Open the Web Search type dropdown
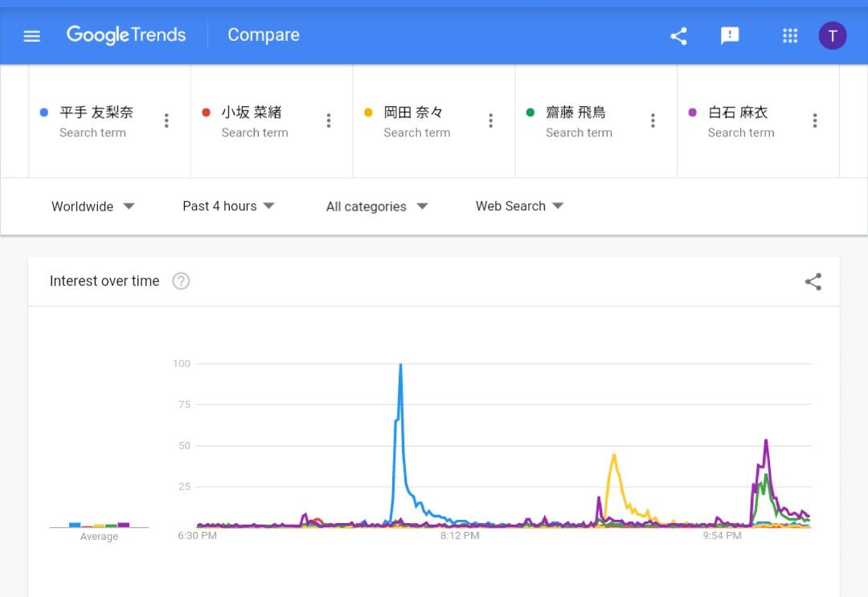 tap(519, 206)
